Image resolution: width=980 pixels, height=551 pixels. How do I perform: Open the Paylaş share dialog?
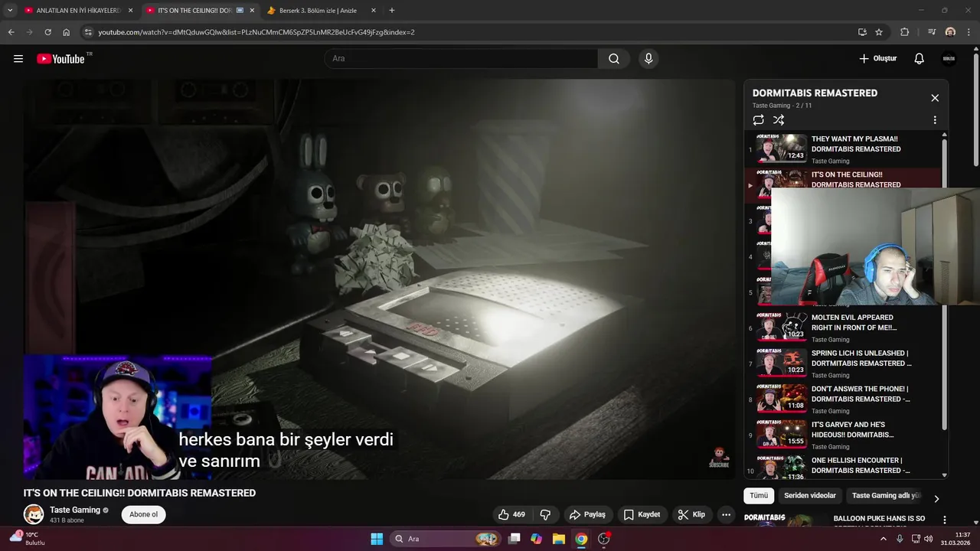tap(587, 514)
